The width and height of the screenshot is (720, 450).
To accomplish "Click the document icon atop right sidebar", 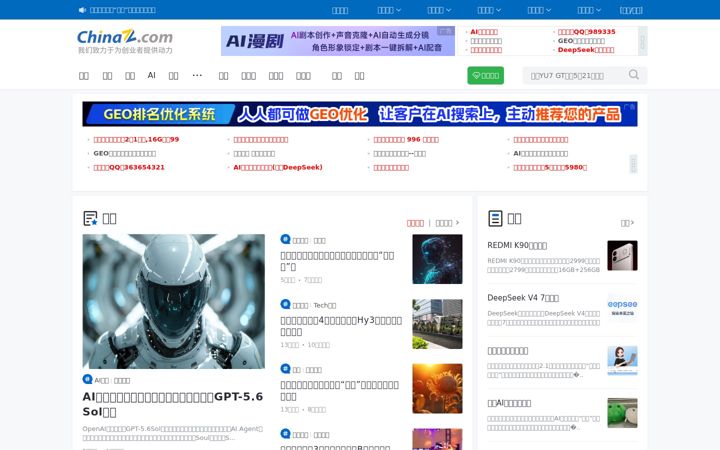I will pos(495,218).
